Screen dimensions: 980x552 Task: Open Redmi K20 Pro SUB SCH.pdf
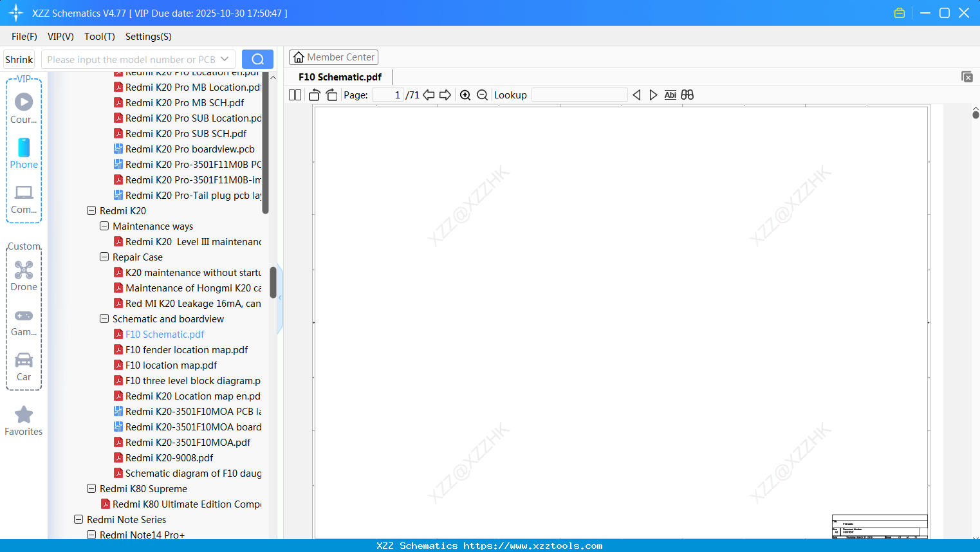point(186,134)
